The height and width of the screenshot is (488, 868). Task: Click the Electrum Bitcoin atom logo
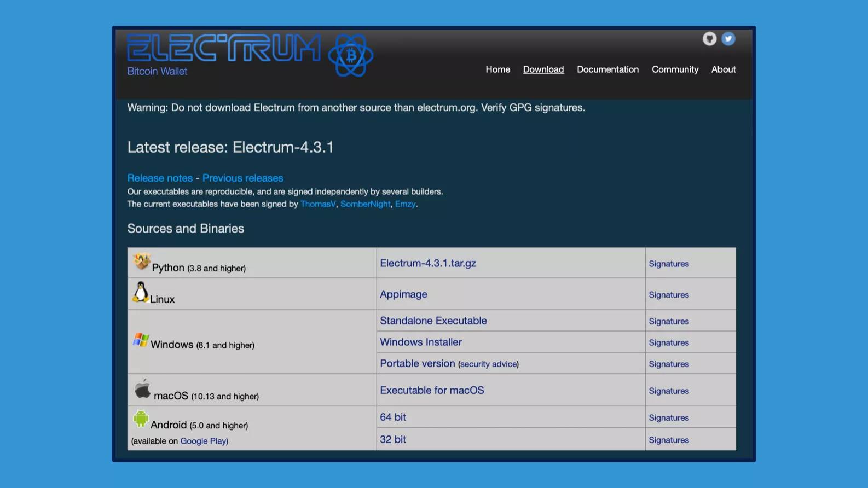[x=350, y=55]
